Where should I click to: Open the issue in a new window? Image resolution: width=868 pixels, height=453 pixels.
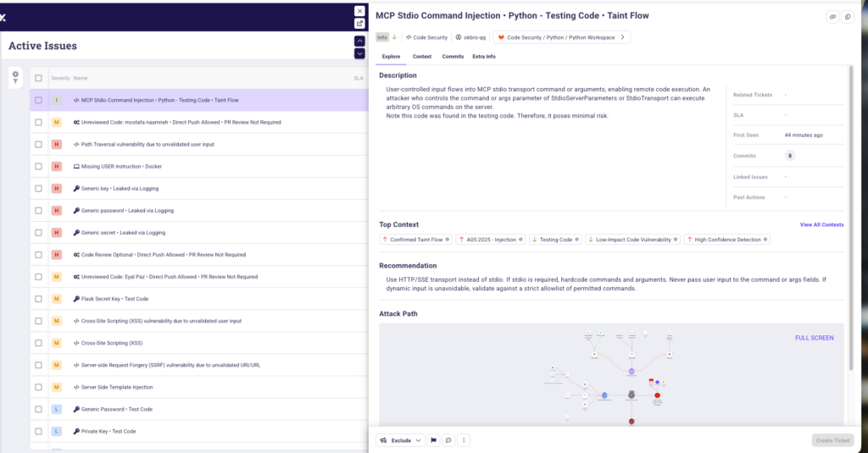pos(359,24)
